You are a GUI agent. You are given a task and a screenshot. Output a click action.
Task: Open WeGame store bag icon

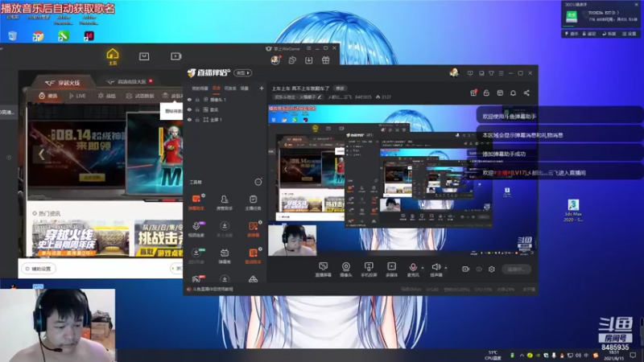tap(144, 56)
